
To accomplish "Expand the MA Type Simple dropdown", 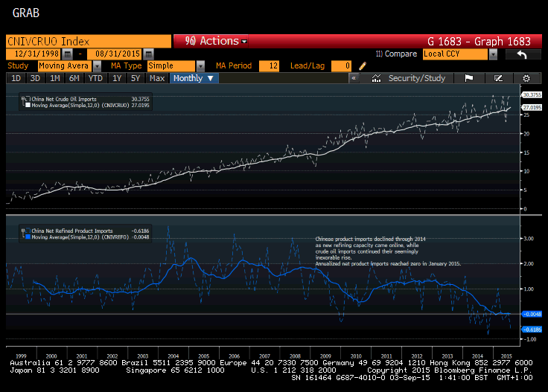I will coord(200,66).
